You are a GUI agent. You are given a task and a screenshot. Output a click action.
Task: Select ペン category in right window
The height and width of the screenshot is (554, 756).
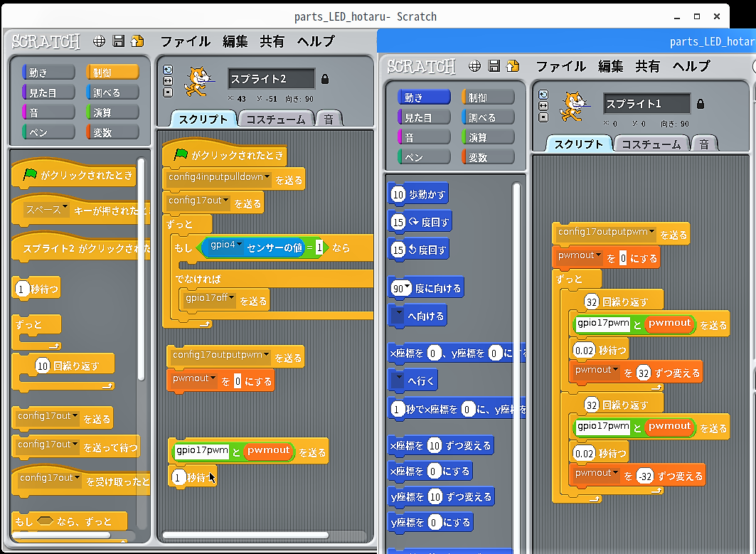[x=424, y=157]
